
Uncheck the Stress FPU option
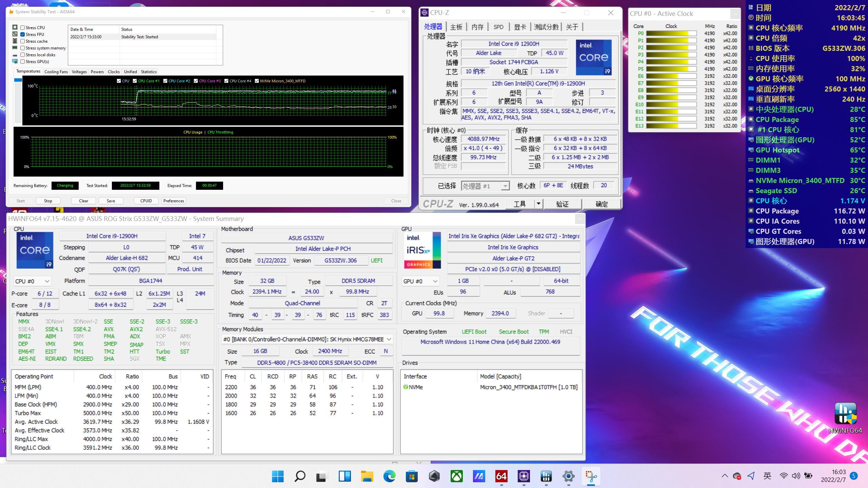point(22,34)
